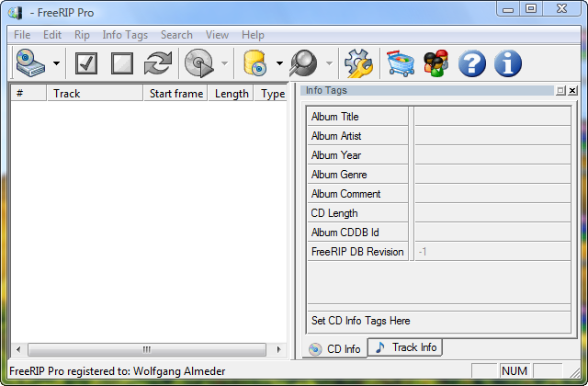Open the CD database dropdown arrow
The height and width of the screenshot is (386, 588).
click(x=279, y=63)
